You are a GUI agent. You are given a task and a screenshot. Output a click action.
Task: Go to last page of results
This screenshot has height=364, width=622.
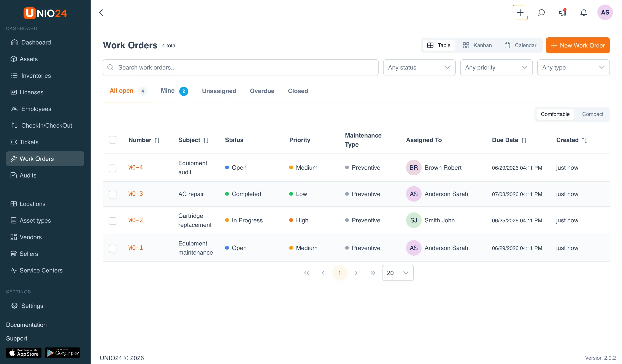pos(373,273)
